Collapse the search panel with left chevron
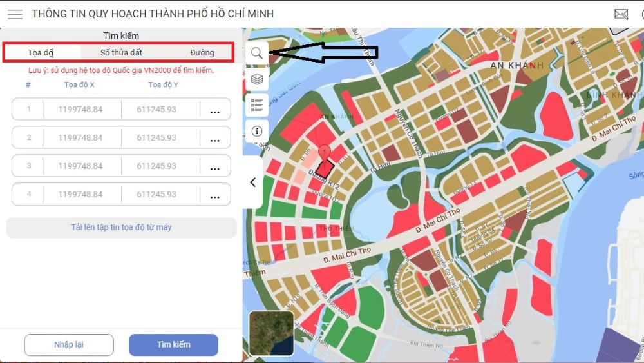The height and width of the screenshot is (363, 644). click(253, 182)
